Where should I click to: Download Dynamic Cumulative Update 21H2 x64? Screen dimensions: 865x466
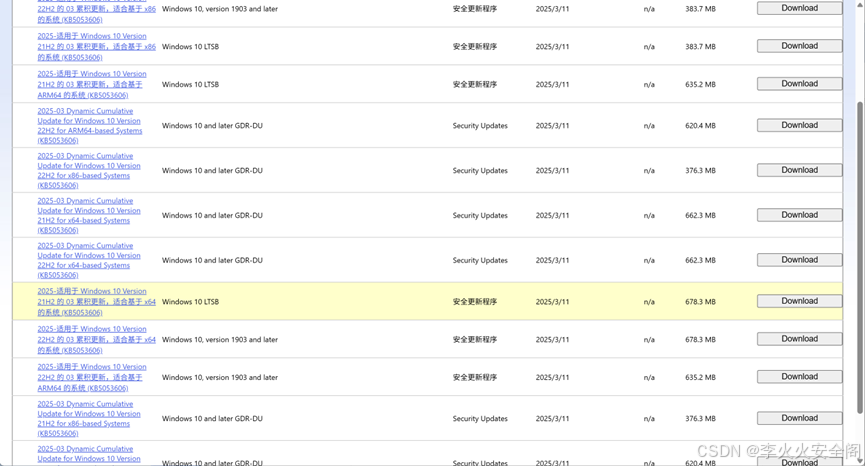tap(799, 215)
